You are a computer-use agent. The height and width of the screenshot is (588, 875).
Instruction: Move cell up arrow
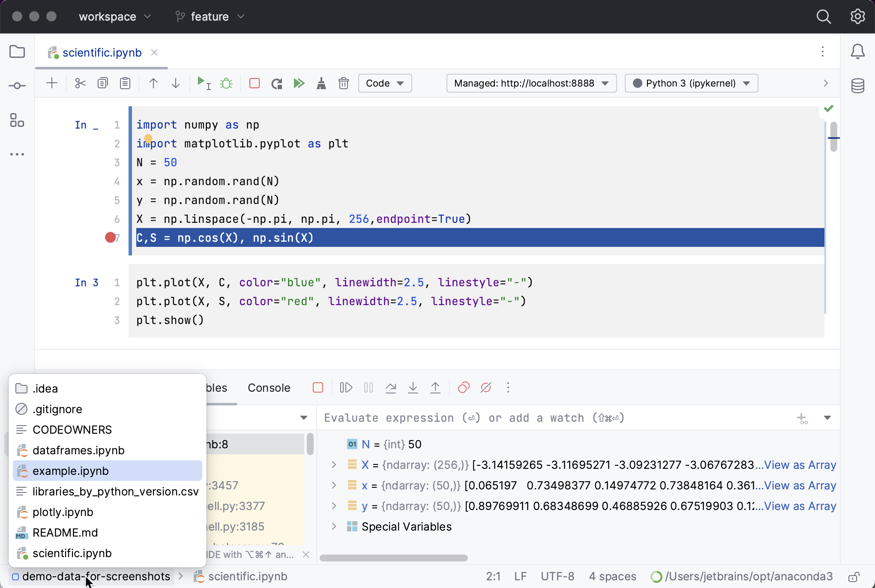click(153, 83)
